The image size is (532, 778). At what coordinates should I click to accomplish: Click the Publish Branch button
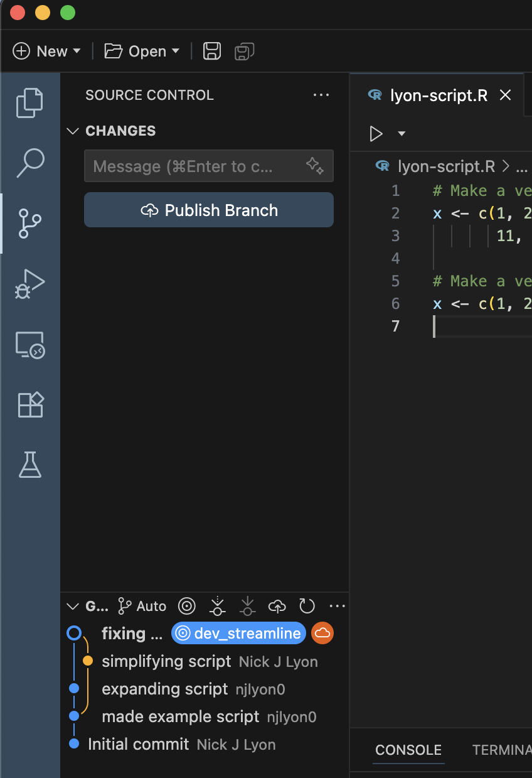click(x=209, y=210)
